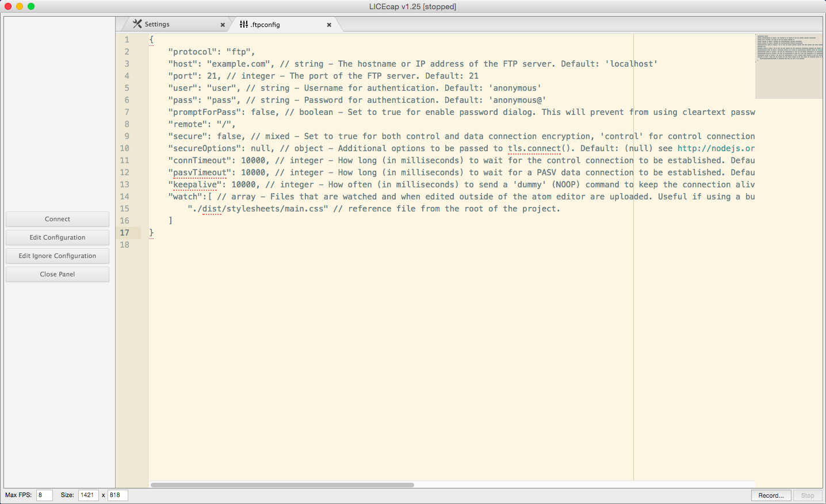The image size is (826, 504).
Task: Click the editor minimap preview
Action: point(789,66)
